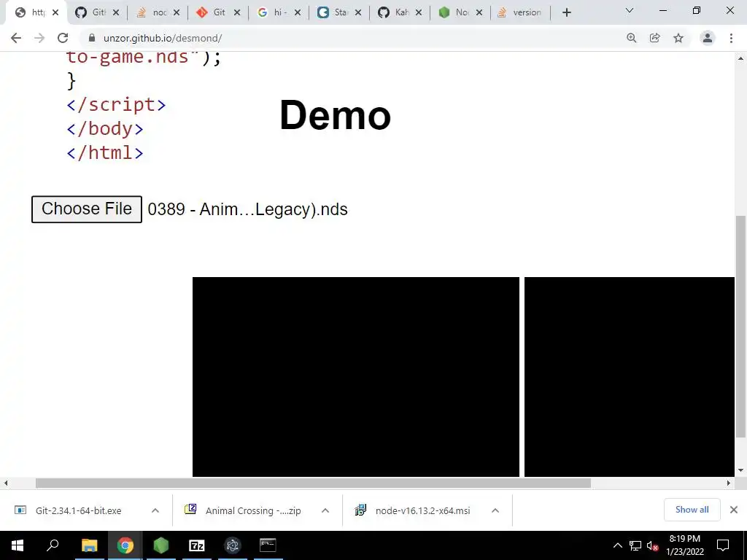Open File Explorer from taskbar
This screenshot has width=747, height=560.
click(89, 545)
